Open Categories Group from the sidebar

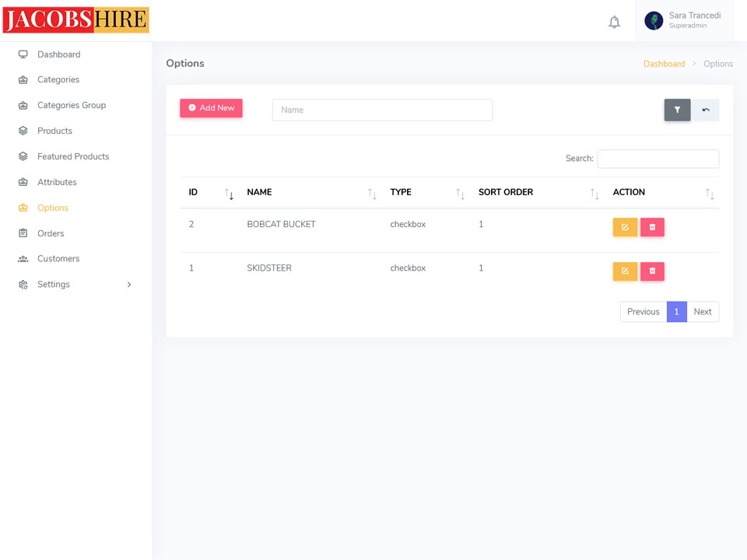(72, 105)
